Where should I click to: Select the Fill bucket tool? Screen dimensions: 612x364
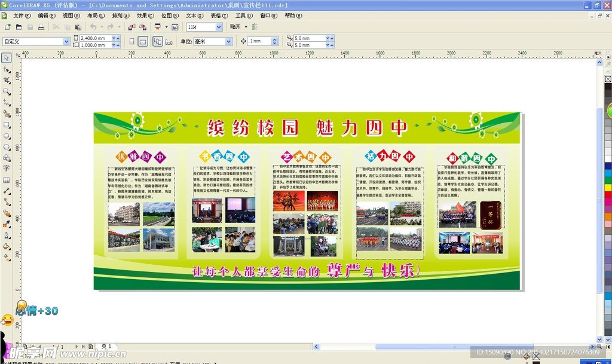click(6, 246)
